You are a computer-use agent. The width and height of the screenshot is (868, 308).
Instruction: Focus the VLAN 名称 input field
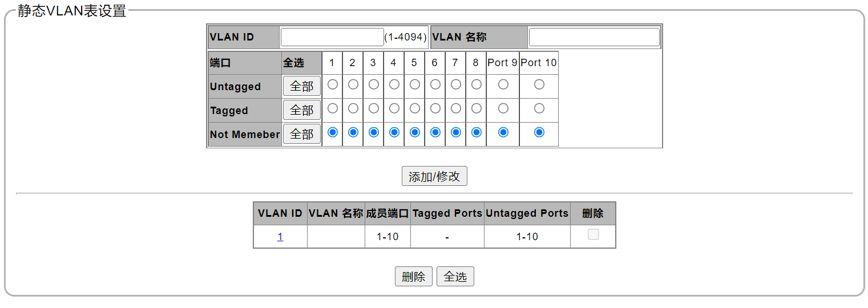594,37
